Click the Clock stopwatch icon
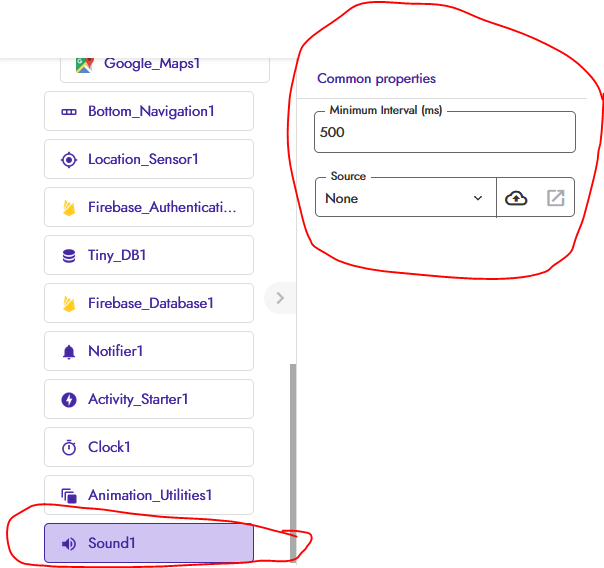Image resolution: width=604 pixels, height=568 pixels. click(x=69, y=447)
